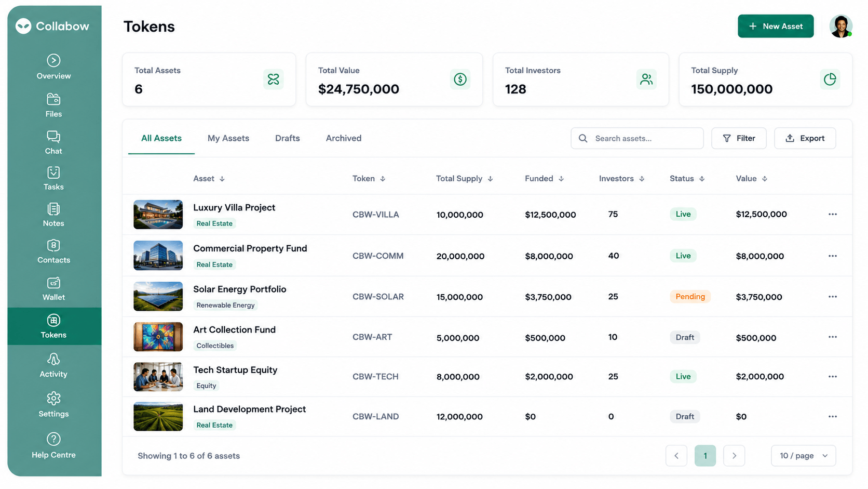Open the Solar Energy Portfolio thumbnail
The height and width of the screenshot is (489, 868).
tap(158, 296)
